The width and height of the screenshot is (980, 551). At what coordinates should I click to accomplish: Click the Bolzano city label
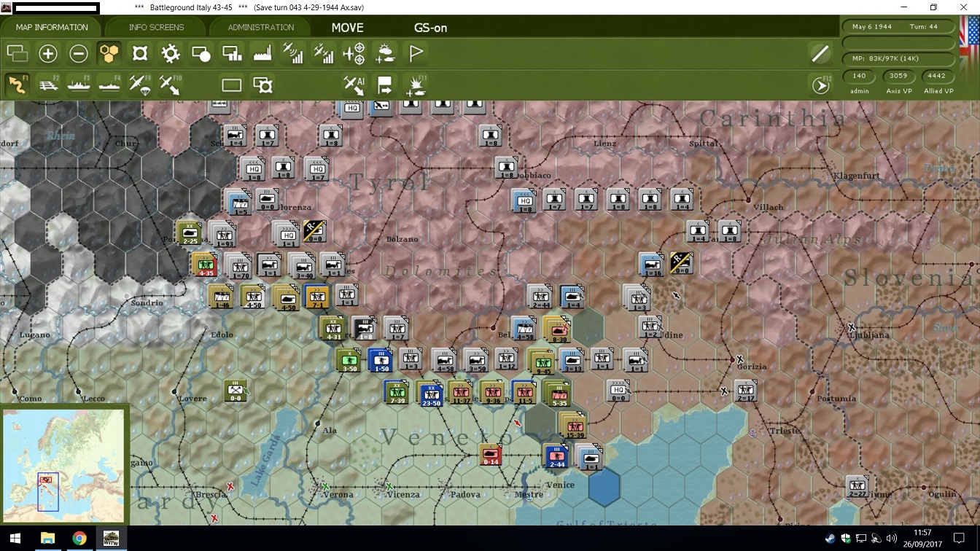point(402,239)
